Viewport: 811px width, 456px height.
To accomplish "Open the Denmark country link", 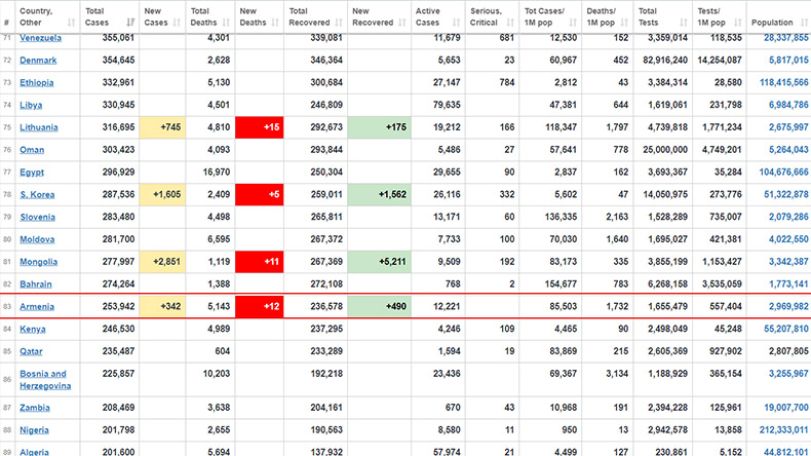I will (x=38, y=60).
